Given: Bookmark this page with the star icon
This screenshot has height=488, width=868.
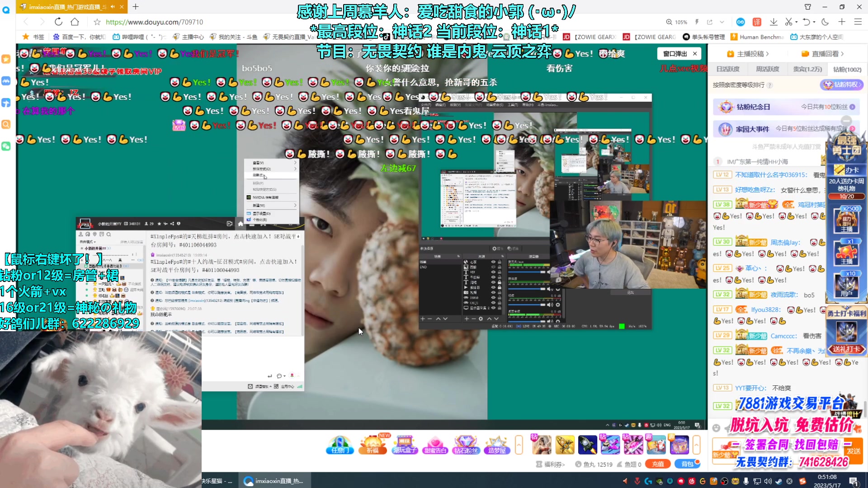Looking at the screenshot, I should (97, 22).
